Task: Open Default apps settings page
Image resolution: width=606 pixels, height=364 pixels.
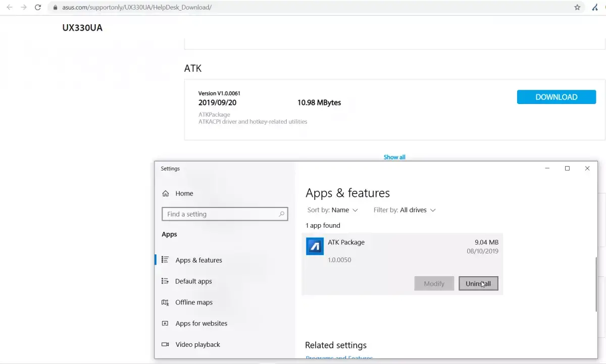Action: pyautogui.click(x=193, y=281)
